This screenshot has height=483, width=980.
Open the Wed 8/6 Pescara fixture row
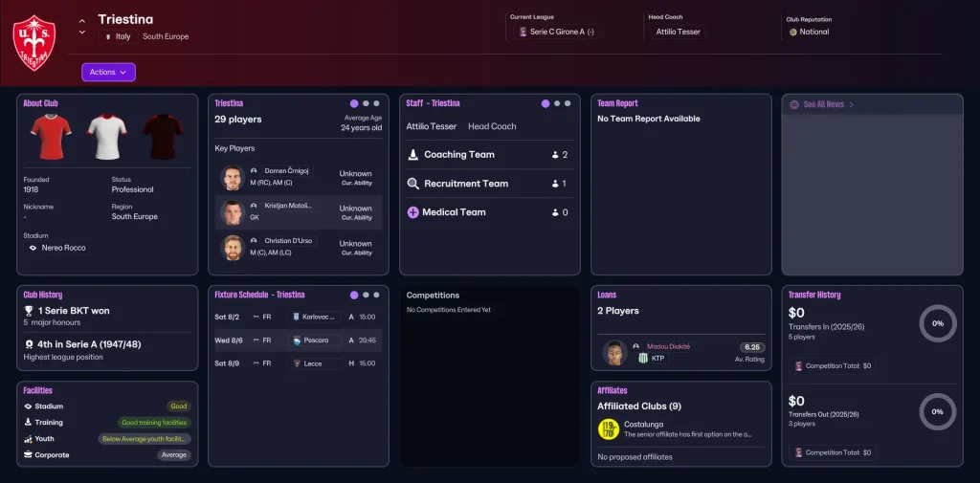pyautogui.click(x=299, y=340)
